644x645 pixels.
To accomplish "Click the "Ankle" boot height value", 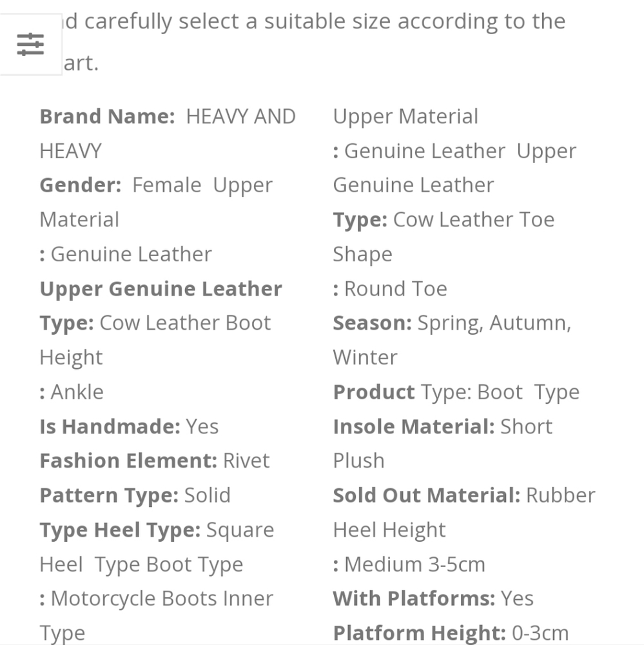I will coord(77,392).
